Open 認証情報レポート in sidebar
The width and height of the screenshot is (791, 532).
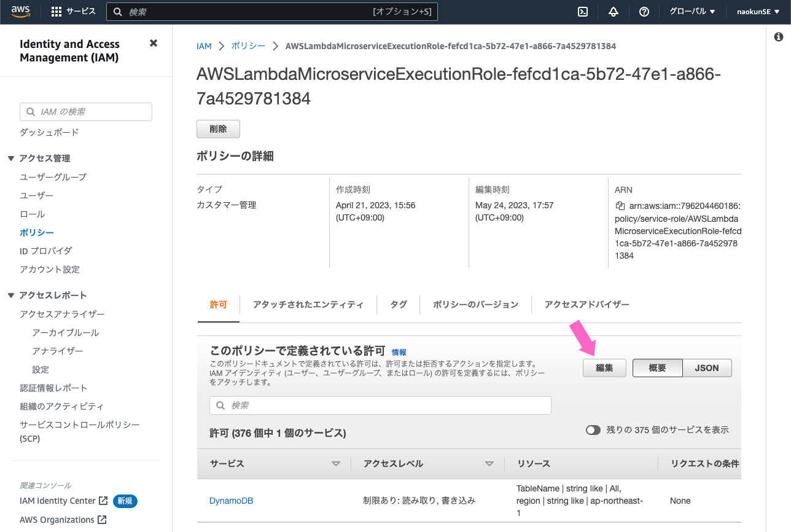(x=53, y=388)
